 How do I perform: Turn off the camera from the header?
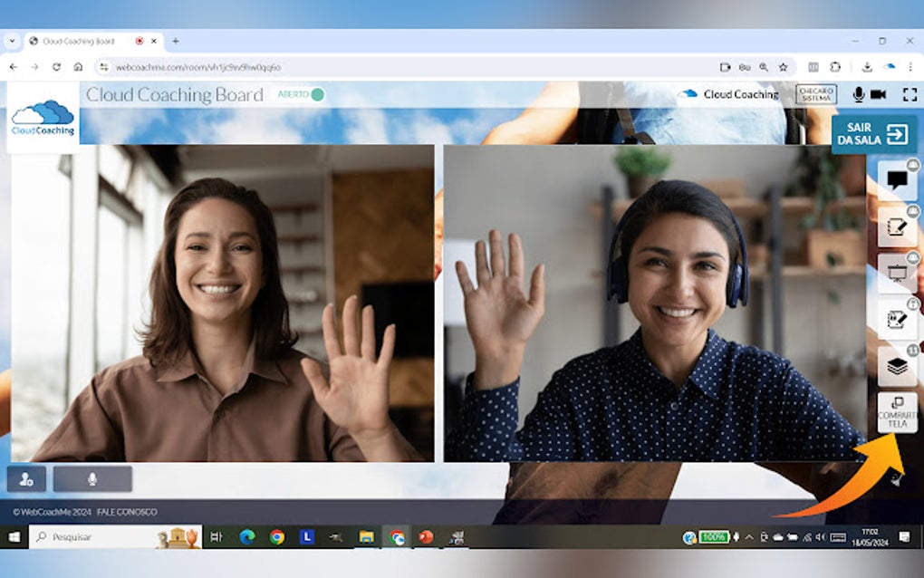(x=878, y=94)
